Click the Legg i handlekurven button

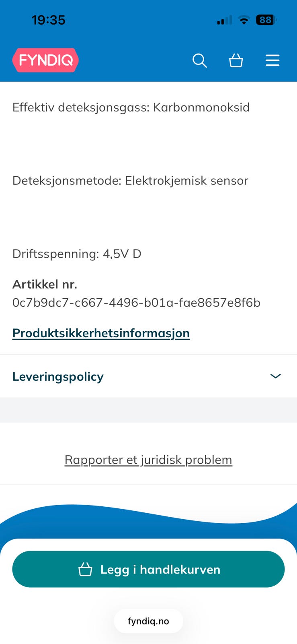pos(148,569)
